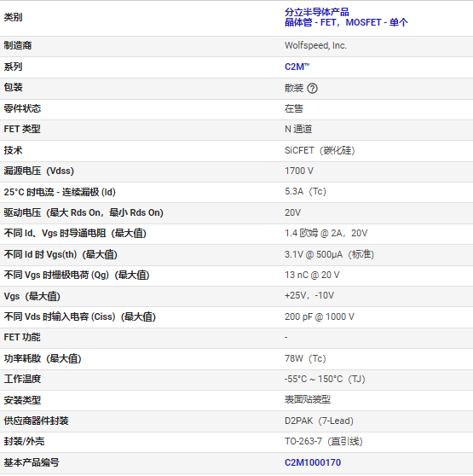This screenshot has width=473, height=476.
Task: Click the help icon next to 散装
Action: point(312,89)
